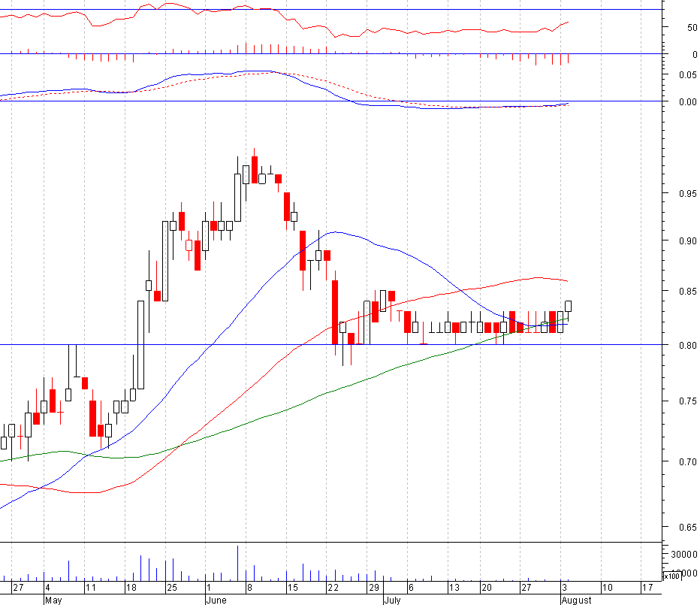This screenshot has height=605, width=700.
Task: Click the 0.85 price axis label
Action: pyautogui.click(x=687, y=292)
